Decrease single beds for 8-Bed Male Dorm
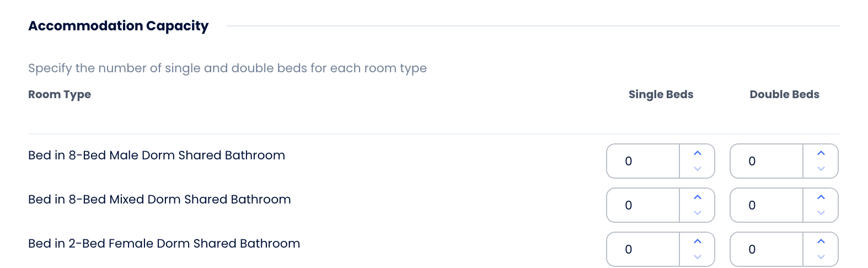 point(698,169)
